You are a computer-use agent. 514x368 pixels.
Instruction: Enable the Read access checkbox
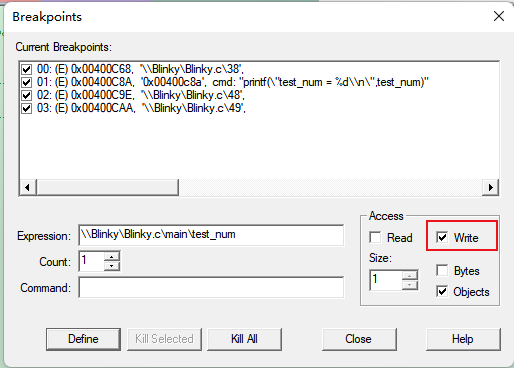coord(375,238)
